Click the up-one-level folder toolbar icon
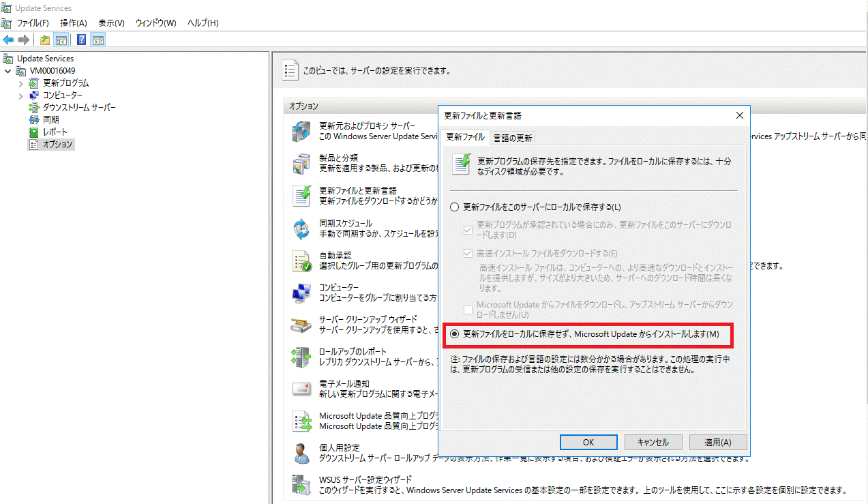Image resolution: width=868 pixels, height=504 pixels. (44, 40)
